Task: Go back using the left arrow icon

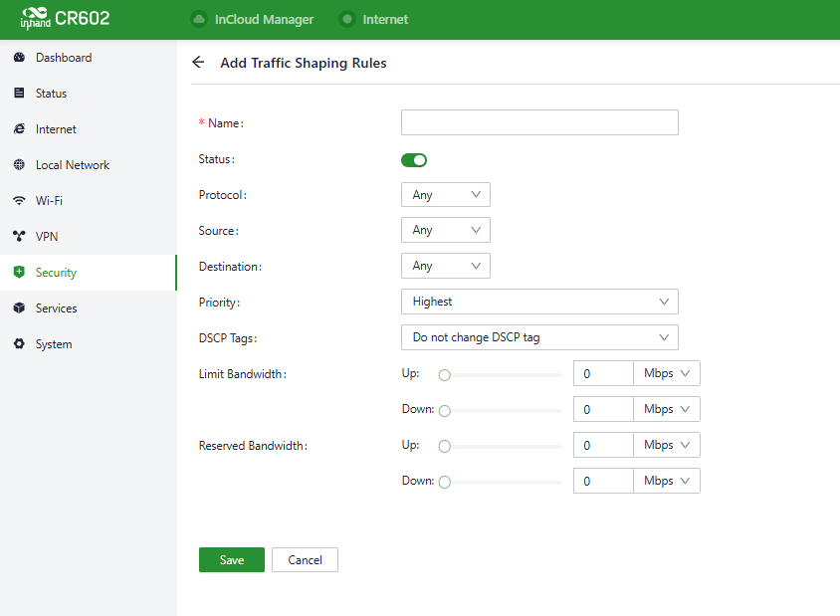Action: pyautogui.click(x=198, y=63)
